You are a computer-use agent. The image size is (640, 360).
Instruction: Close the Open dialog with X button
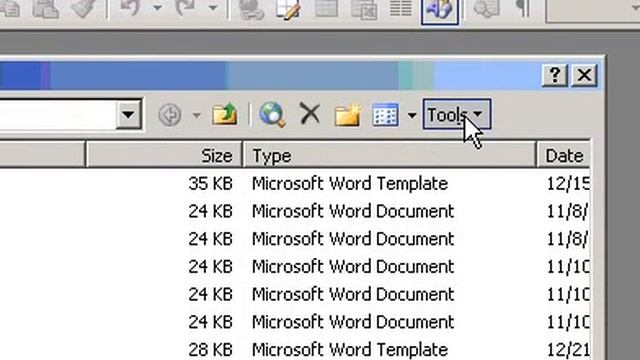584,75
